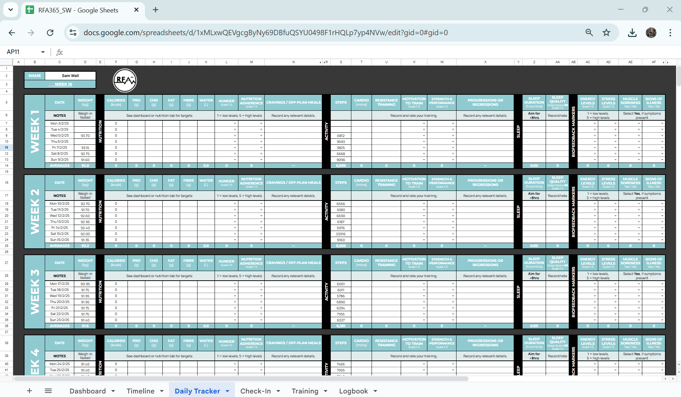The image size is (681, 397).
Task: Select the Sam Wall name cell
Action: point(70,76)
